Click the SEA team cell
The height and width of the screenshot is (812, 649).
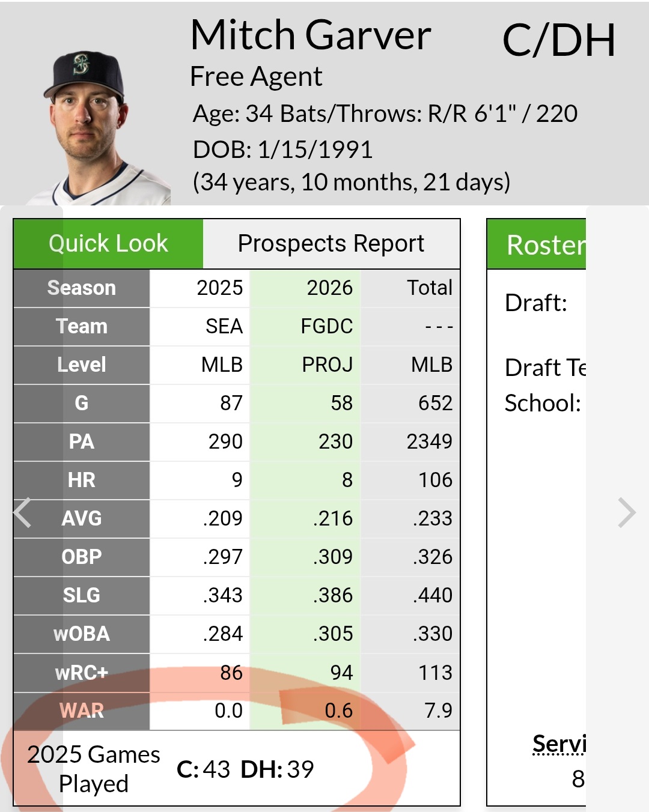tap(224, 326)
